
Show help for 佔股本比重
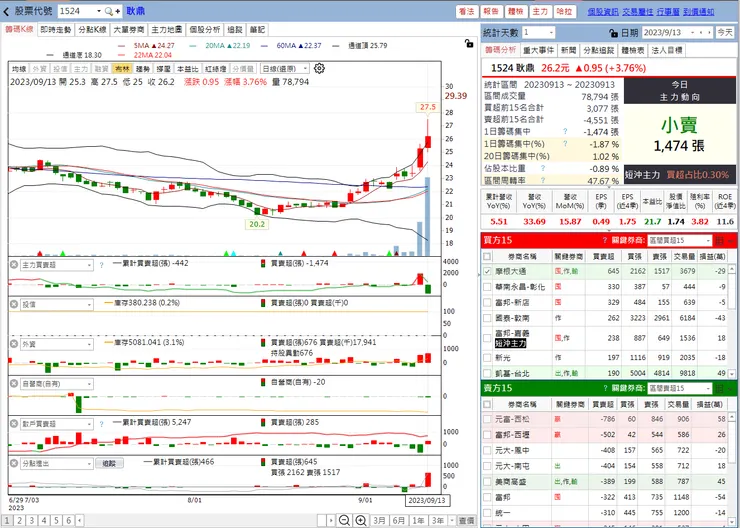click(x=543, y=168)
